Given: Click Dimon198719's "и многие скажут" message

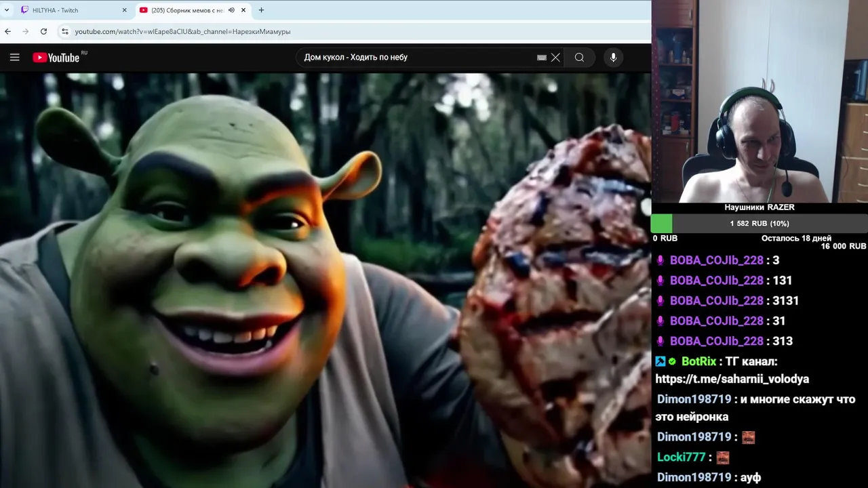Looking at the screenshot, I should [755, 408].
